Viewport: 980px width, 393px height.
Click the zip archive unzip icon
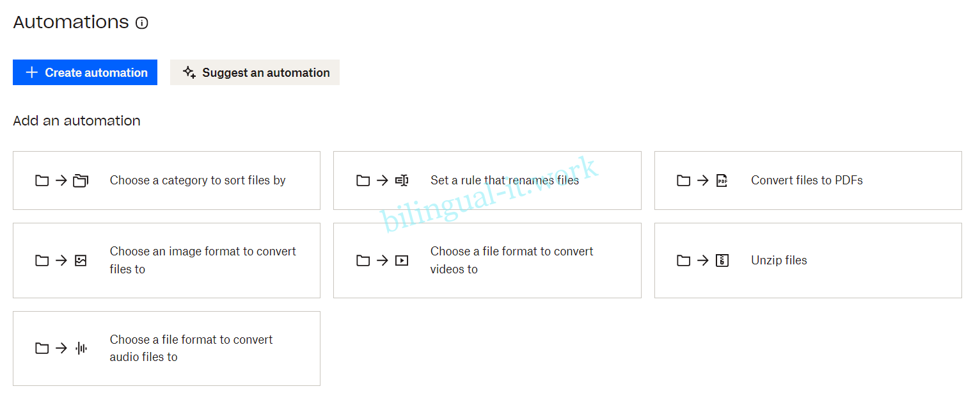click(x=722, y=261)
